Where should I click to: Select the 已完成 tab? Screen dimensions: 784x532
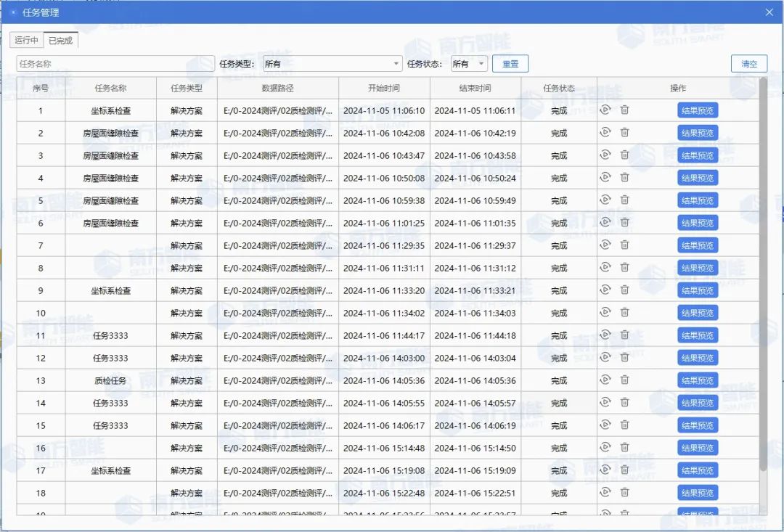point(60,40)
